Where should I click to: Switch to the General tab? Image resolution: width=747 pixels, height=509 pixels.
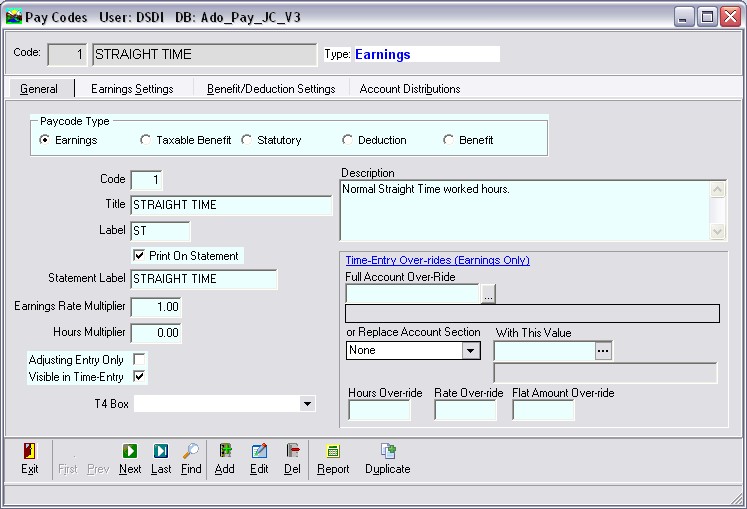(x=39, y=89)
